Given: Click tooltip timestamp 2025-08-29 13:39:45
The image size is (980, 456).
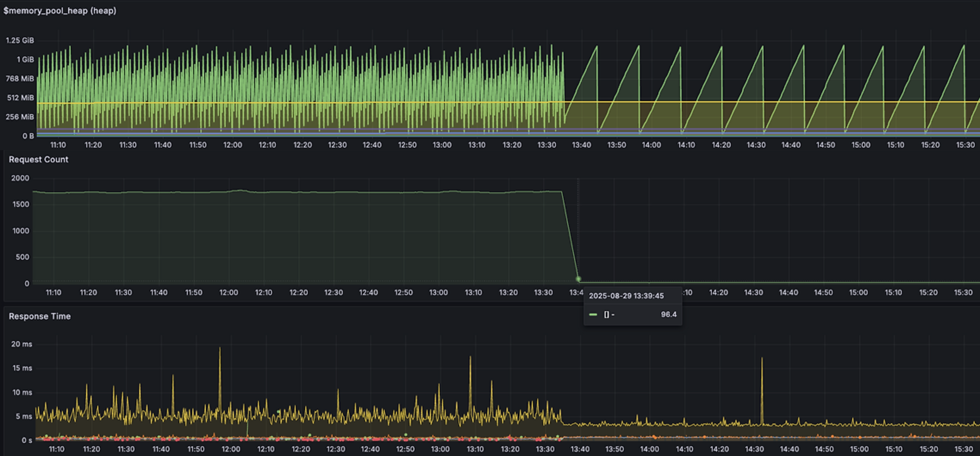Looking at the screenshot, I should pos(626,296).
